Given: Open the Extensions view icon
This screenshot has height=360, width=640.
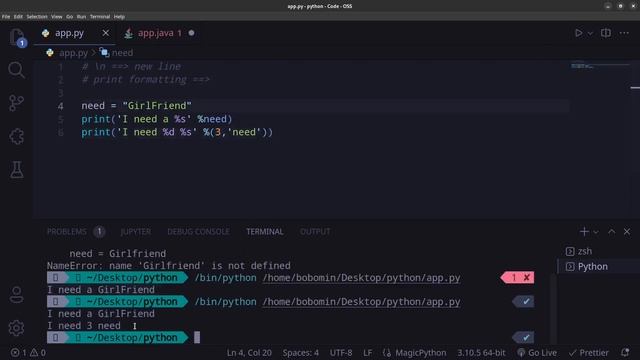Looking at the screenshot, I should pyautogui.click(x=16, y=136).
